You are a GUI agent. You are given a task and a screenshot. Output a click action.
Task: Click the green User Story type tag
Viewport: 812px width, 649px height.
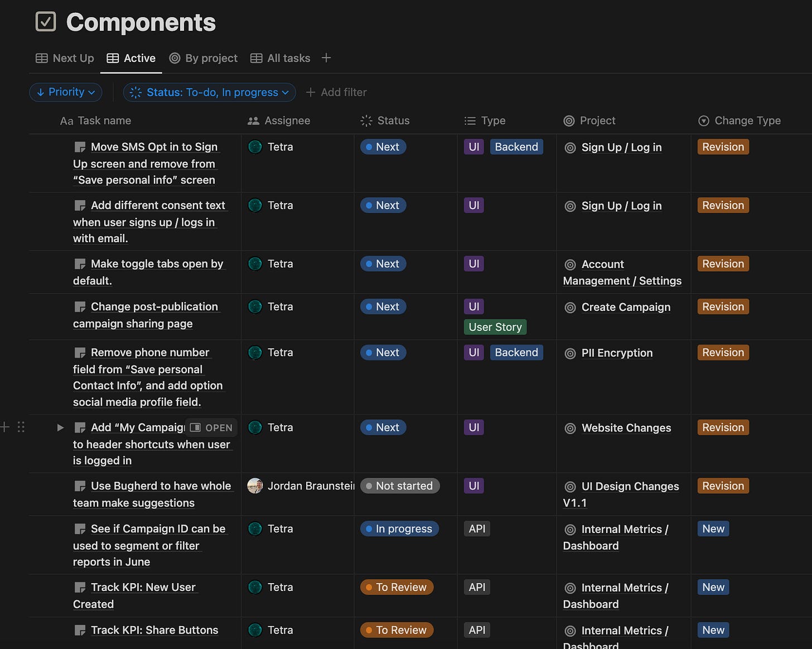pos(495,327)
